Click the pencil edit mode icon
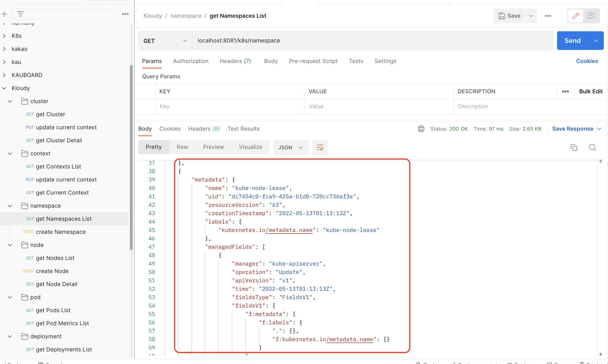The width and height of the screenshot is (608, 364). pyautogui.click(x=576, y=16)
